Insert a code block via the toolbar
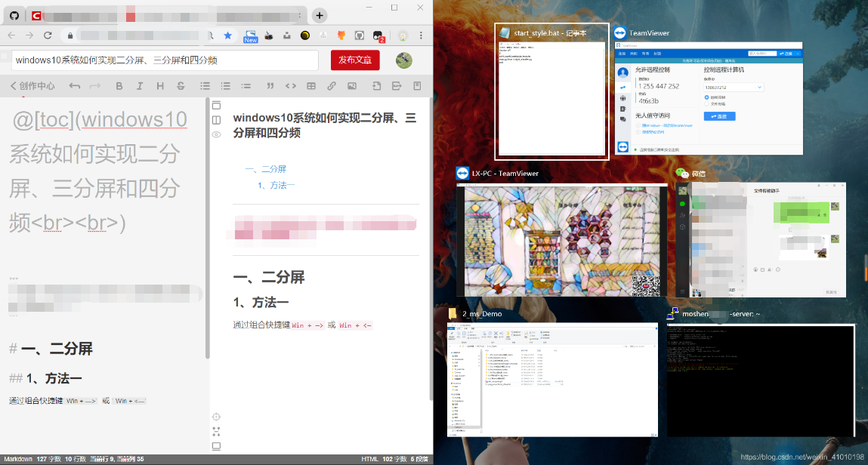 291,85
